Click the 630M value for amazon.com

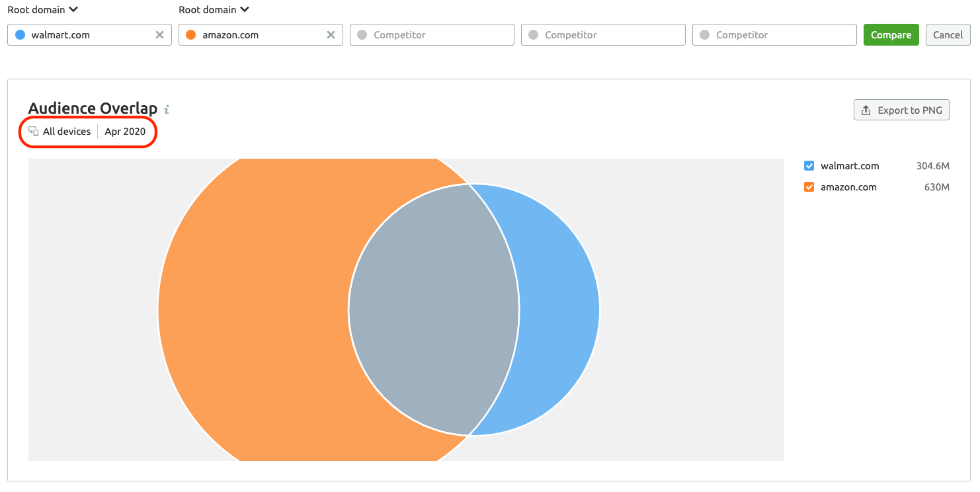pyautogui.click(x=936, y=187)
